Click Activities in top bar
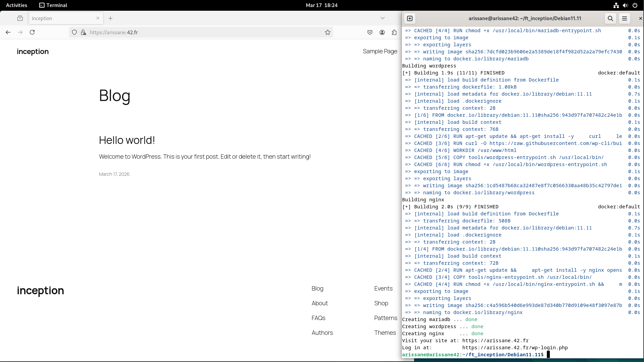 (16, 5)
